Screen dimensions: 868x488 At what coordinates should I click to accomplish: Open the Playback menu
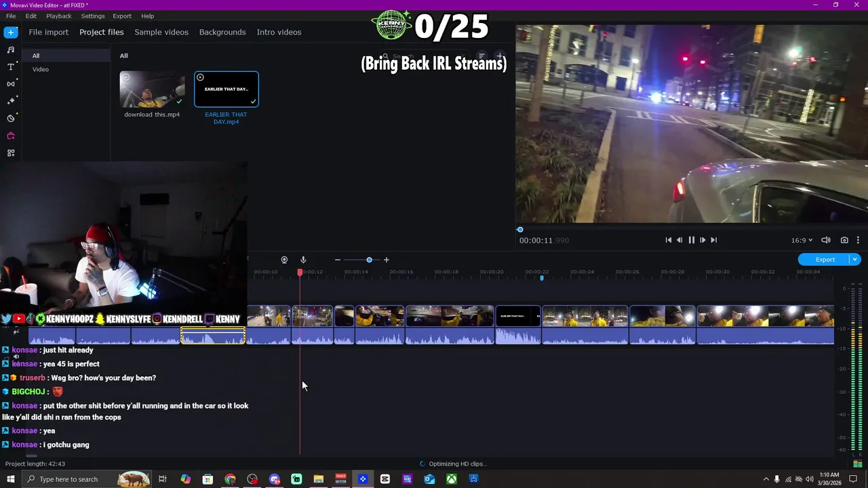[x=59, y=16]
